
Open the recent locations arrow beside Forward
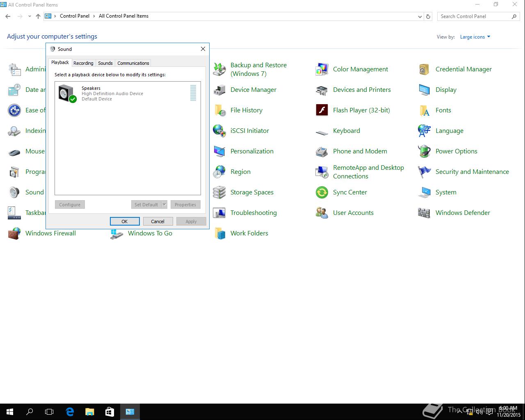30,16
